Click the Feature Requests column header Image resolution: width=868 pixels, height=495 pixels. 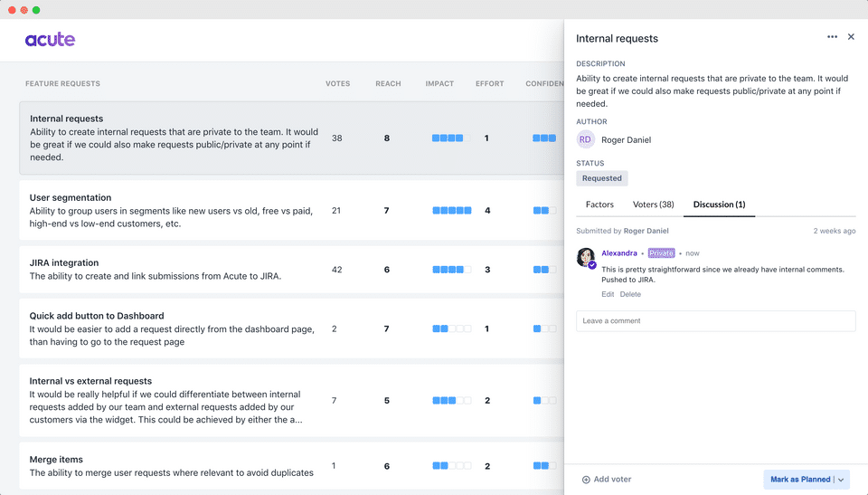coord(62,83)
